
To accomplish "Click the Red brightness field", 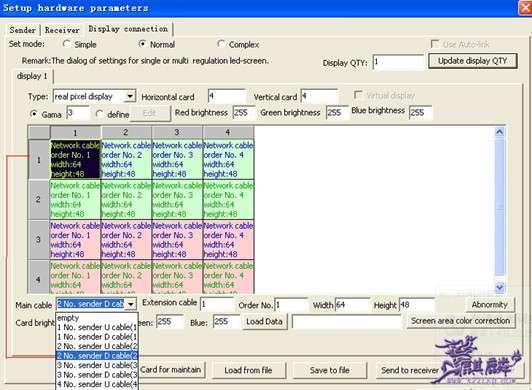I will point(244,113).
